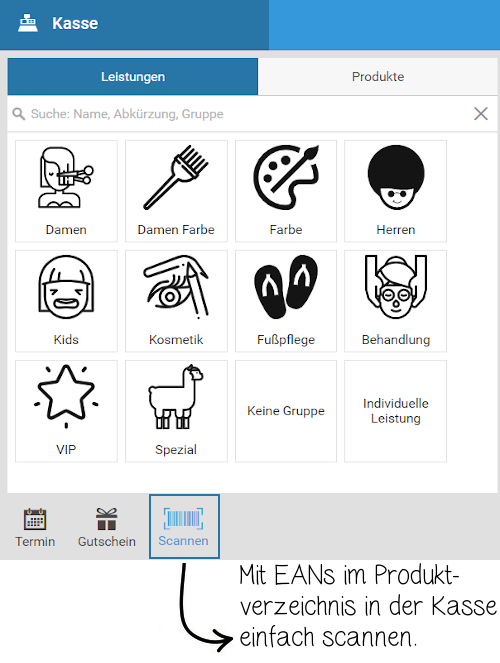The width and height of the screenshot is (500, 663).
Task: Choose the Individuelle Leistung tile
Action: (396, 411)
